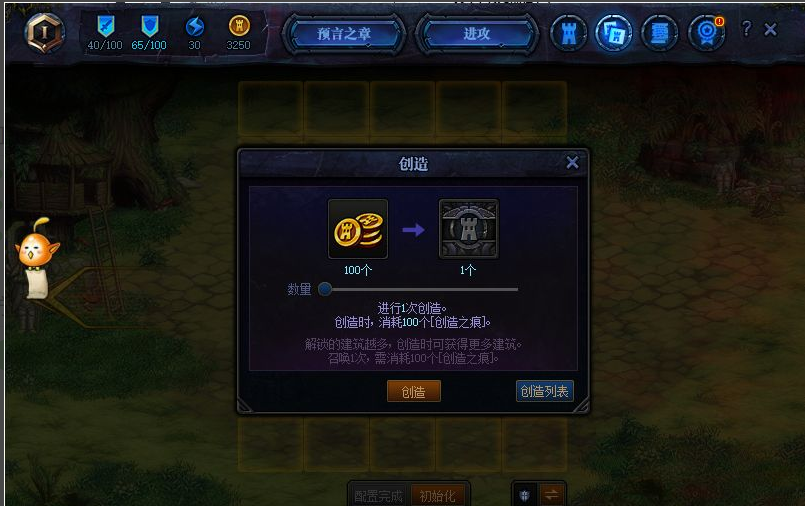Image resolution: width=805 pixels, height=506 pixels.
Task: Open the 预言之章 tab
Action: pos(344,34)
